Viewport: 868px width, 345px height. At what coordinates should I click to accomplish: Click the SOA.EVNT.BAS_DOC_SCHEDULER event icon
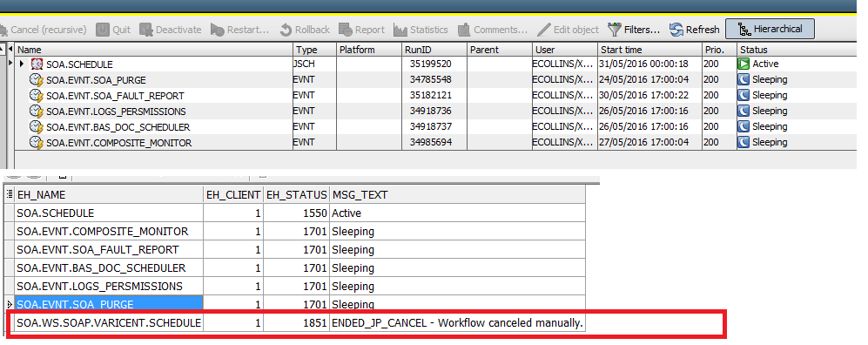click(37, 127)
